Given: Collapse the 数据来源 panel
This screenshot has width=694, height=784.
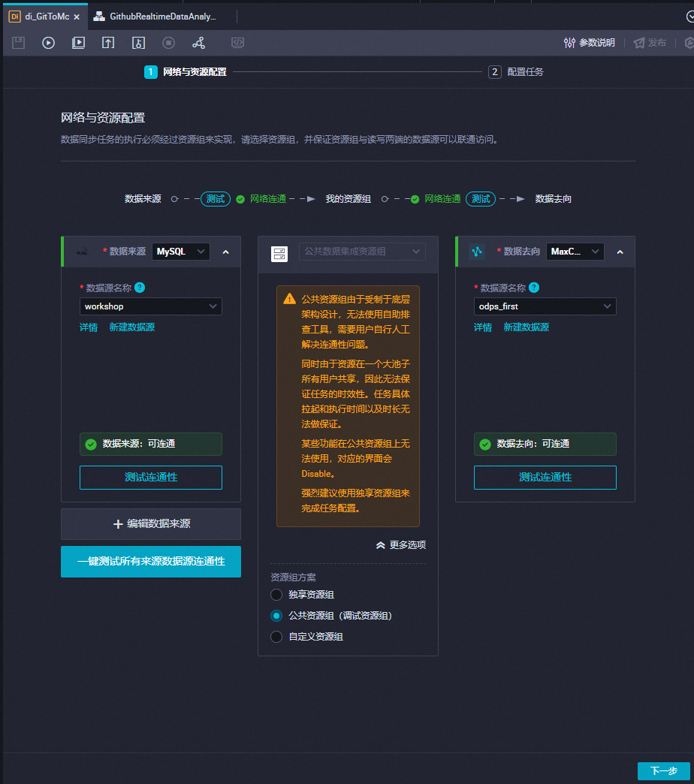Looking at the screenshot, I should pyautogui.click(x=226, y=252).
